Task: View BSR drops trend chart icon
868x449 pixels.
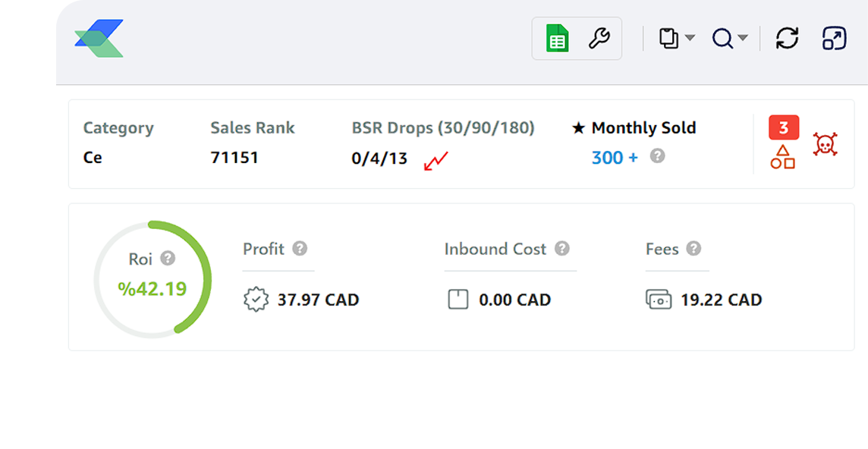Action: click(434, 161)
